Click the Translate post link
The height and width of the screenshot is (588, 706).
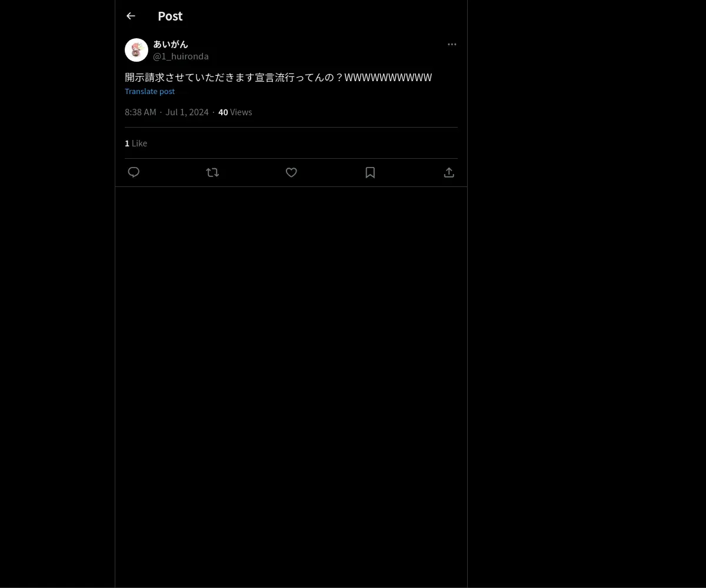coord(149,91)
